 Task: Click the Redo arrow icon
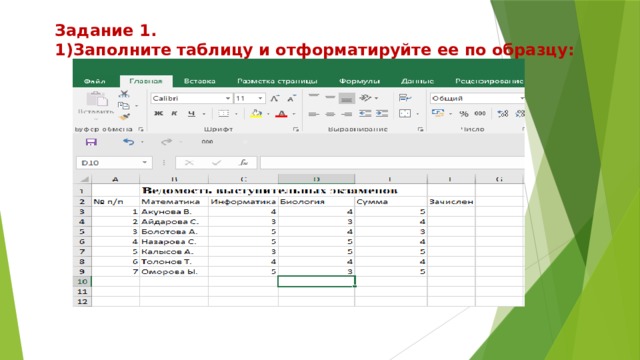point(166,142)
